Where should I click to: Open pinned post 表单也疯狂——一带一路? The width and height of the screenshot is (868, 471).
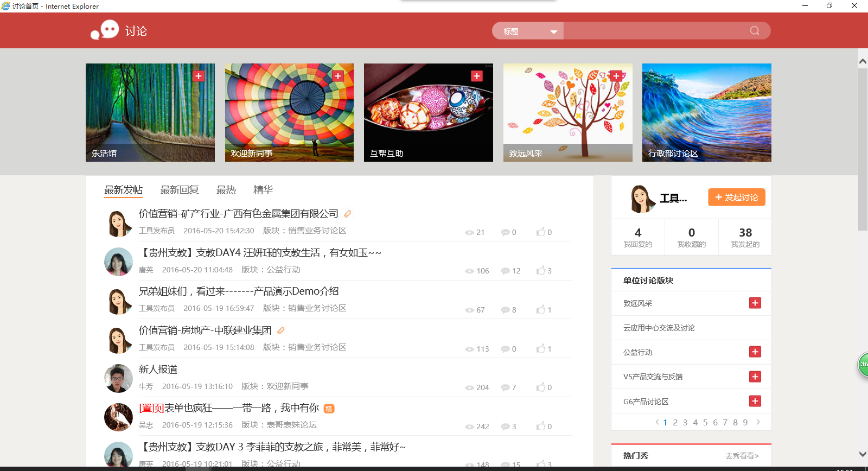pos(229,408)
